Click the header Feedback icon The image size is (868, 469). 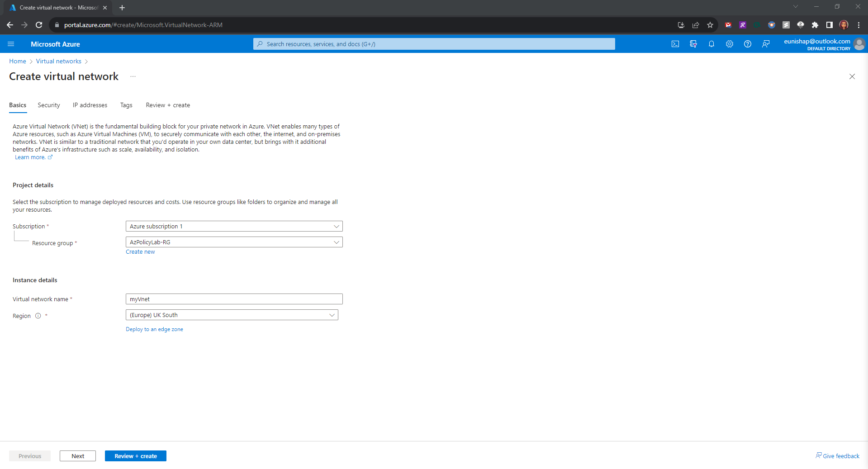(765, 44)
